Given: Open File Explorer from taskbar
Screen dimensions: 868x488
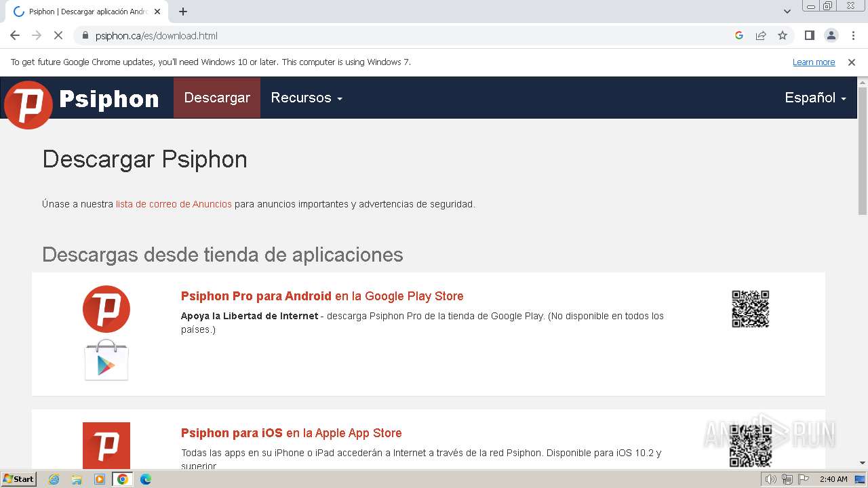Looking at the screenshot, I should click(77, 479).
